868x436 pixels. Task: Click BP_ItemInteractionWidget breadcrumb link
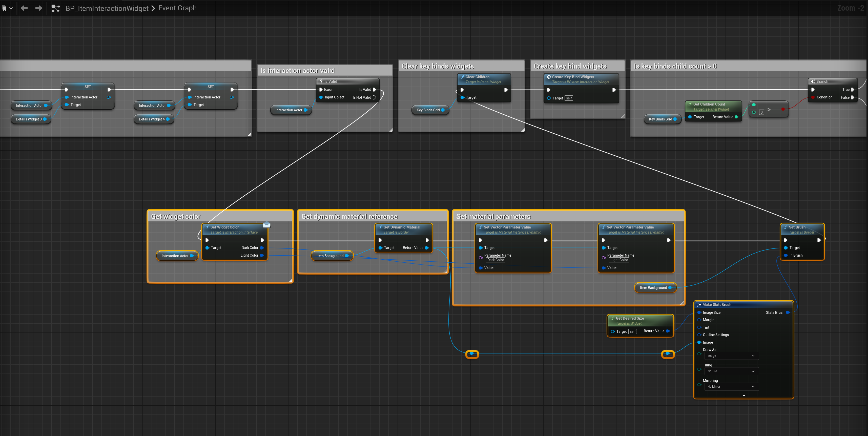tap(107, 8)
